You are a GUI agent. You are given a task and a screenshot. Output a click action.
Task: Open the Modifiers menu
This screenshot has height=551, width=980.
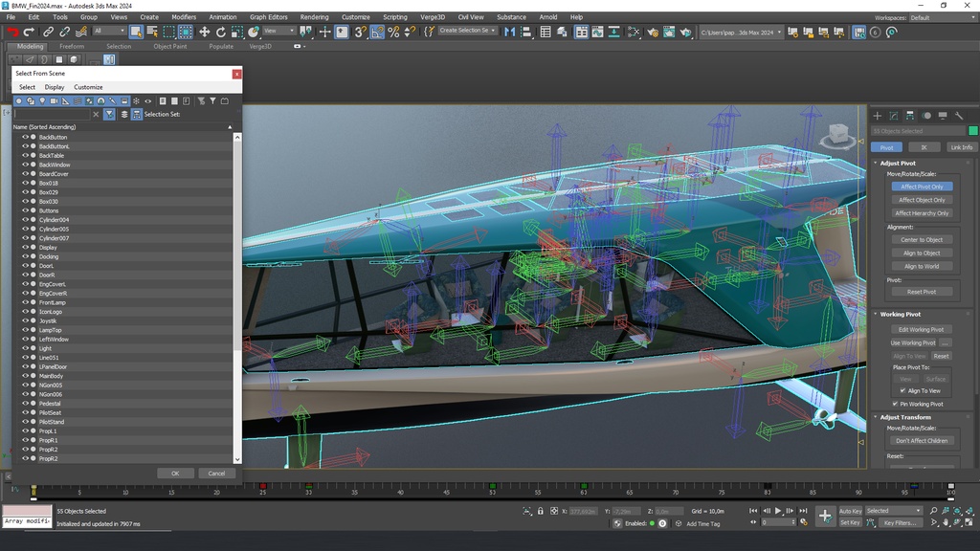point(183,17)
